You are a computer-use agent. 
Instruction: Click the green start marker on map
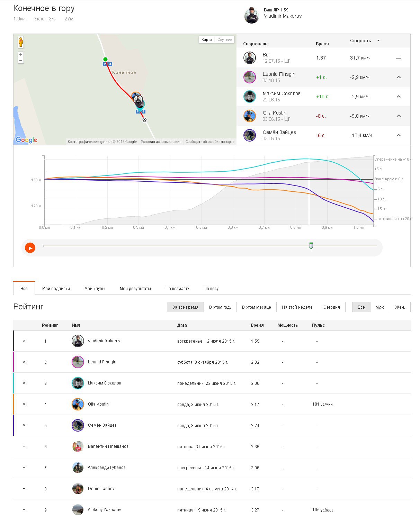106,59
